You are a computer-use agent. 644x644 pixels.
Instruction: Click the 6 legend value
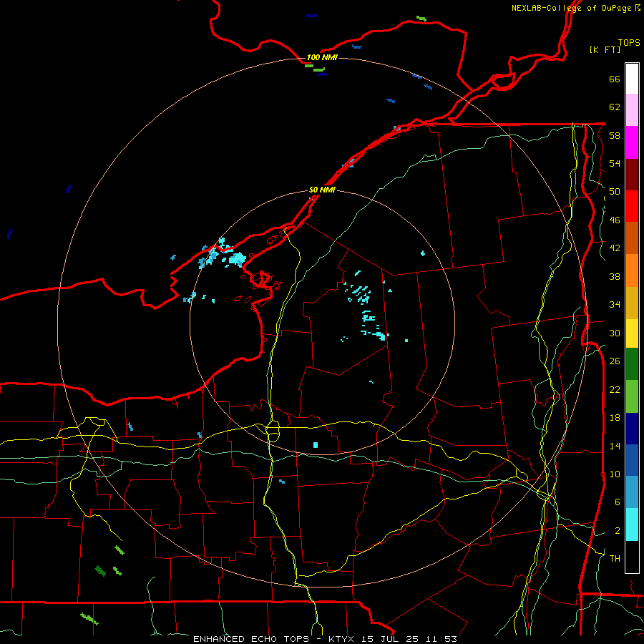pos(617,502)
